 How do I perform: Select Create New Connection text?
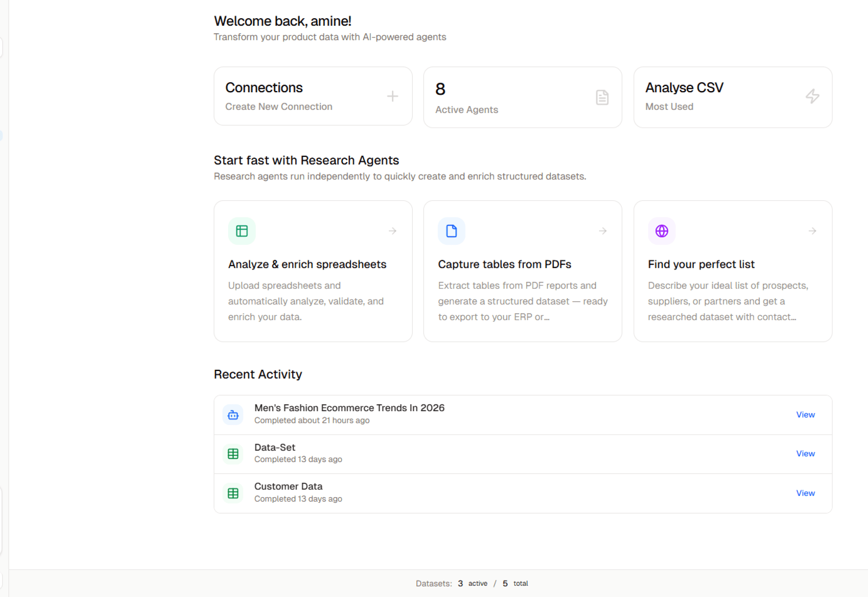click(279, 107)
